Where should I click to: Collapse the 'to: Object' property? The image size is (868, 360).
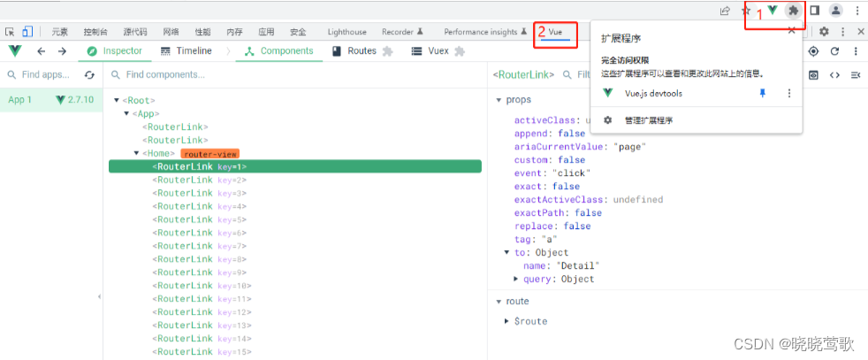tap(506, 253)
